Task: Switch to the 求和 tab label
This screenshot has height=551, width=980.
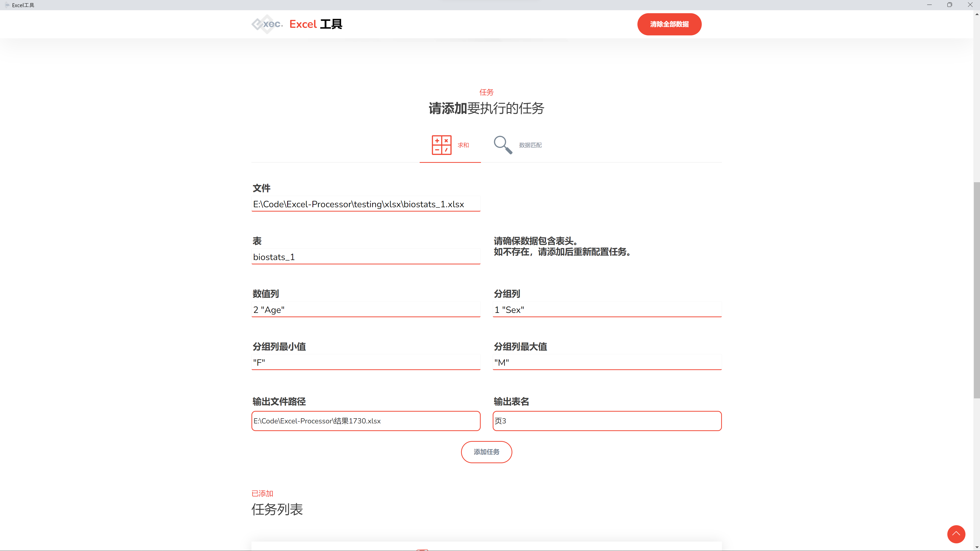Action: coord(463,145)
